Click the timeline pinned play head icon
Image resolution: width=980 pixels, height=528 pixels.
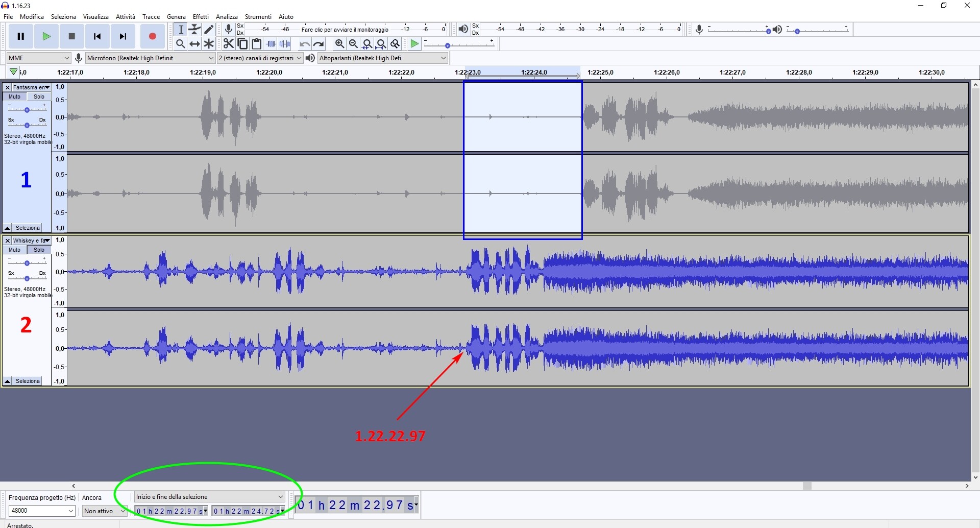point(14,72)
